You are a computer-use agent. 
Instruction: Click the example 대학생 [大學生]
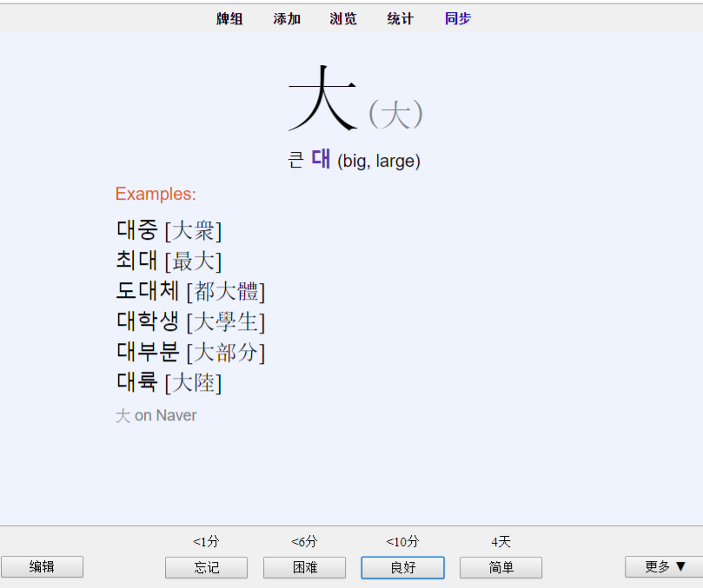coord(190,321)
